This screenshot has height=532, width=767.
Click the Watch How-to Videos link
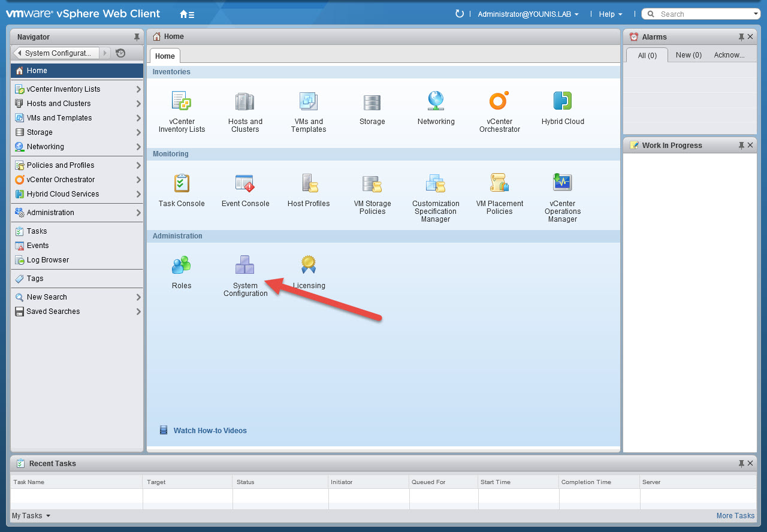click(210, 431)
